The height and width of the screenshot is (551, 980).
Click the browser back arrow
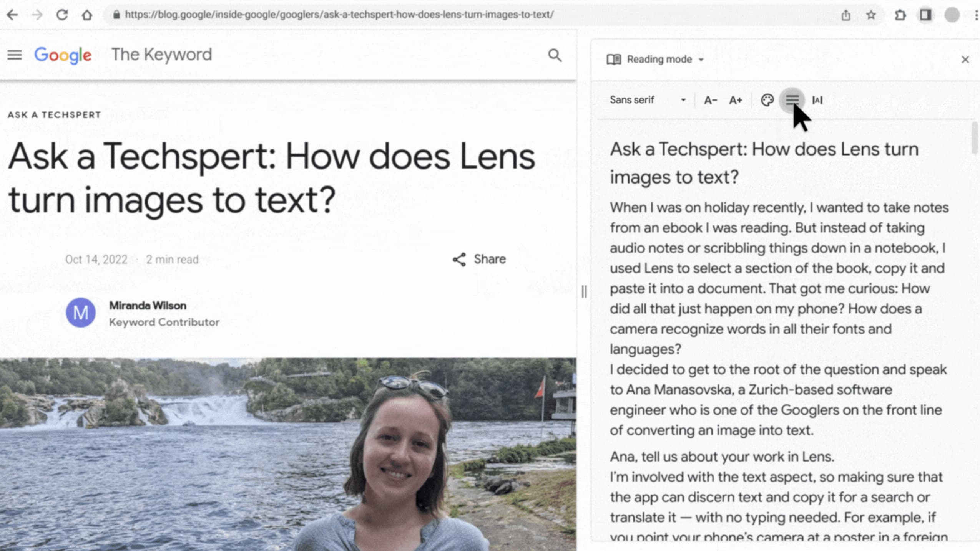12,15
